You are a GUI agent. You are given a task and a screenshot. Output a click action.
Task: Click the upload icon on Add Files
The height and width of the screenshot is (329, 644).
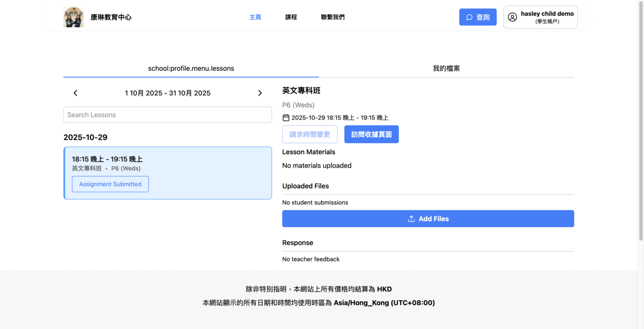click(x=411, y=219)
